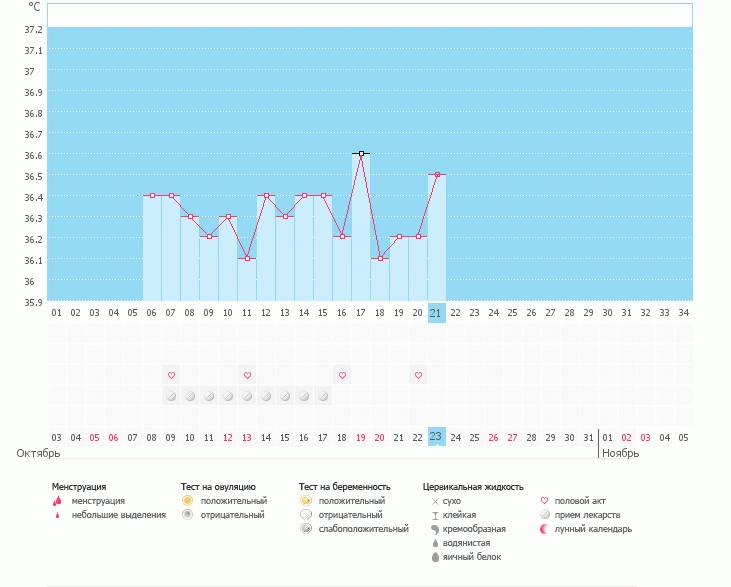Click the medication pill icon under cycle day 09

click(209, 396)
